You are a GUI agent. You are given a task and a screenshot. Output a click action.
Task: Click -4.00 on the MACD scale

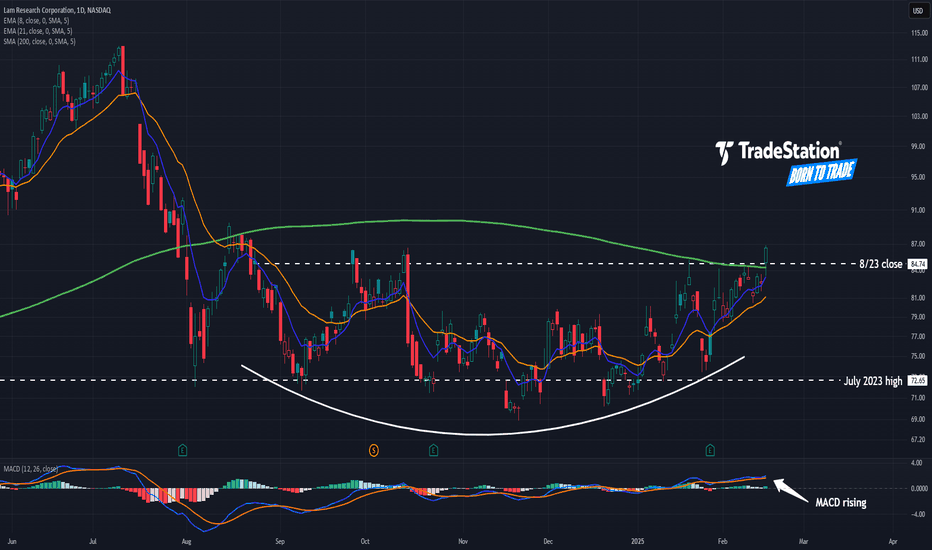pyautogui.click(x=917, y=514)
